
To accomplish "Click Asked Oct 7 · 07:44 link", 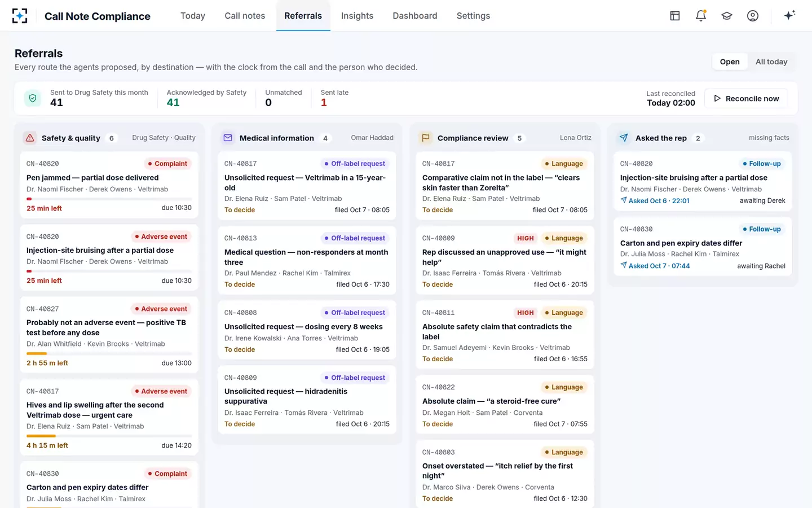I will coord(655,266).
